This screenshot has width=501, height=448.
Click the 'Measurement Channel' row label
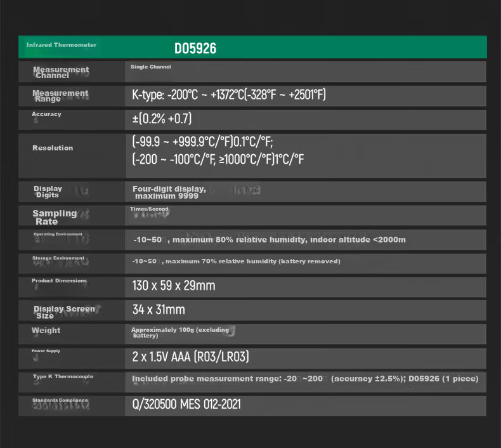pyautogui.click(x=61, y=72)
